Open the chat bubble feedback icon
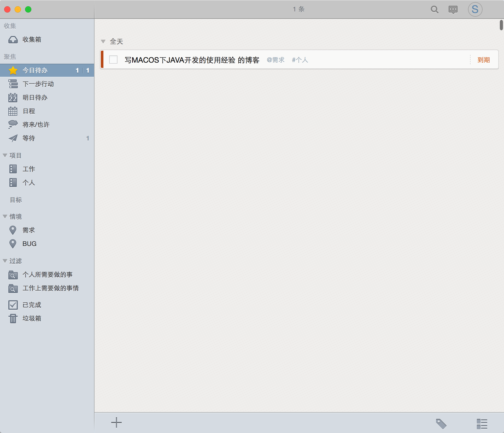 point(453,10)
